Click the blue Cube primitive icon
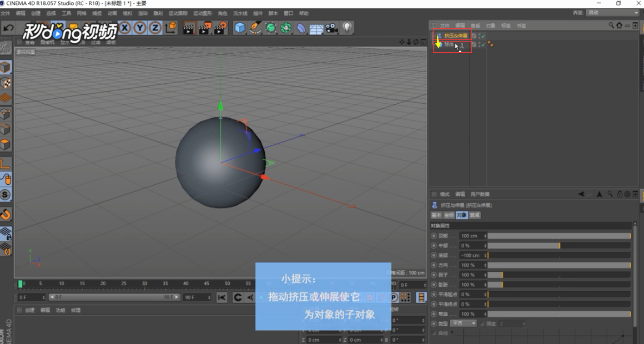 240,28
